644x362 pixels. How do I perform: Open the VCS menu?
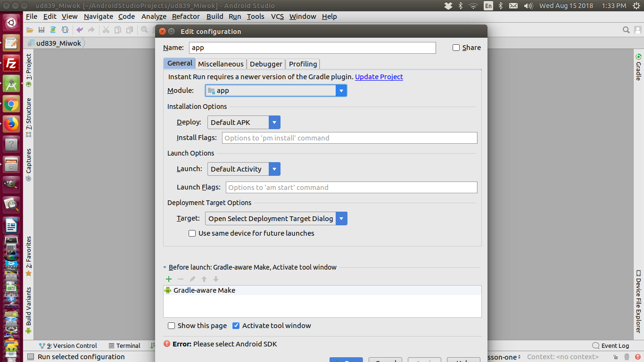coord(277,16)
